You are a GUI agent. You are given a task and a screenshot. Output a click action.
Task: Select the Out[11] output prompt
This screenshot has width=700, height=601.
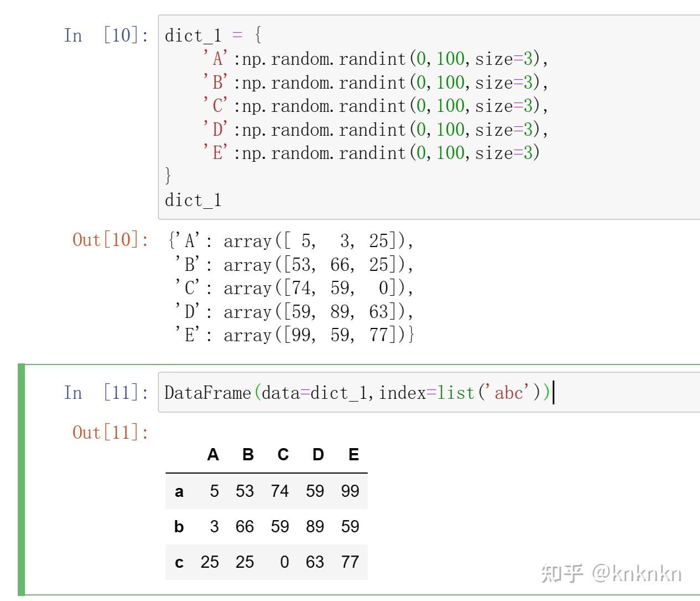coord(110,432)
